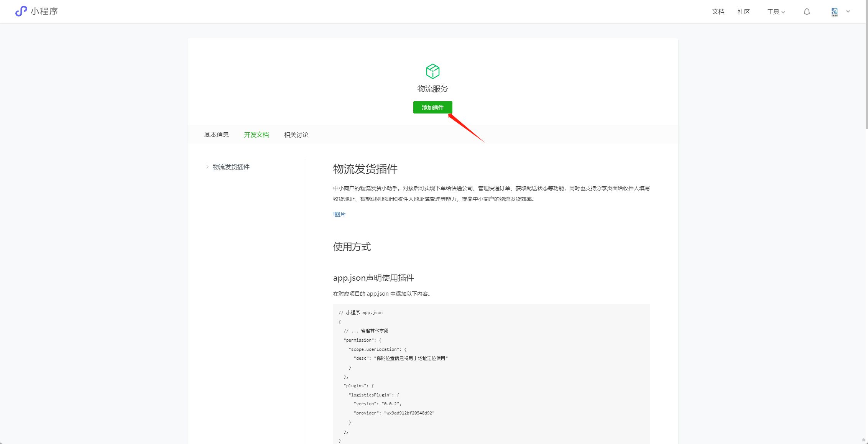The image size is (868, 444).
Task: Click the !图片 link
Action: [339, 214]
